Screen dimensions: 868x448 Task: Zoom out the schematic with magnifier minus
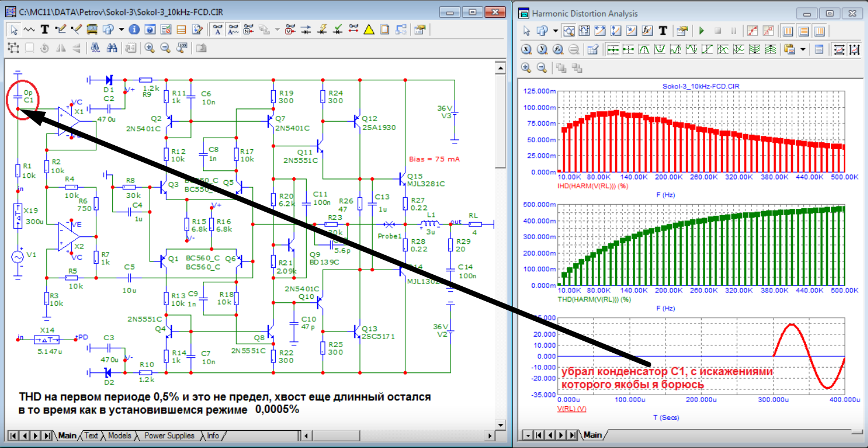(x=166, y=48)
